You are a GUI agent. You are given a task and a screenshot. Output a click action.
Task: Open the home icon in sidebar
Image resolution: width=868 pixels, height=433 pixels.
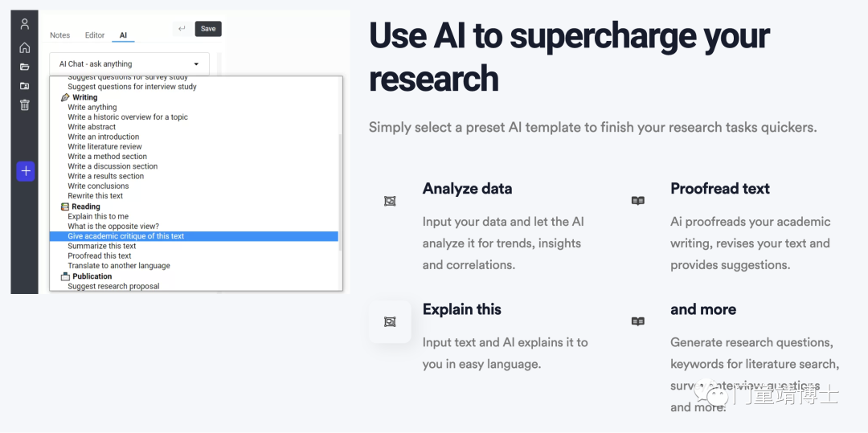(x=24, y=47)
